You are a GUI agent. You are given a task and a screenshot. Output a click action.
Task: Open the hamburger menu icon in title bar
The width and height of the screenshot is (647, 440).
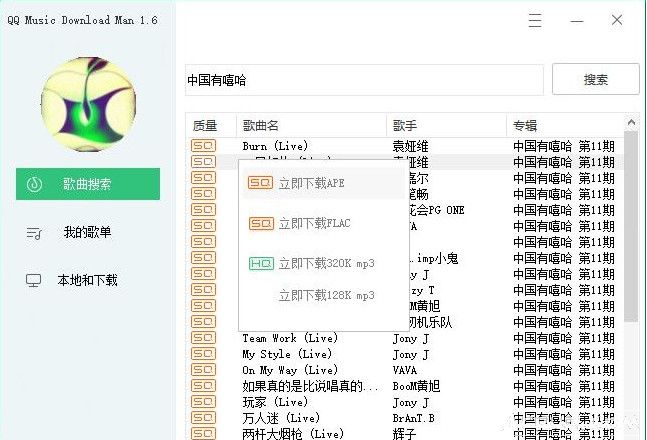coord(535,20)
